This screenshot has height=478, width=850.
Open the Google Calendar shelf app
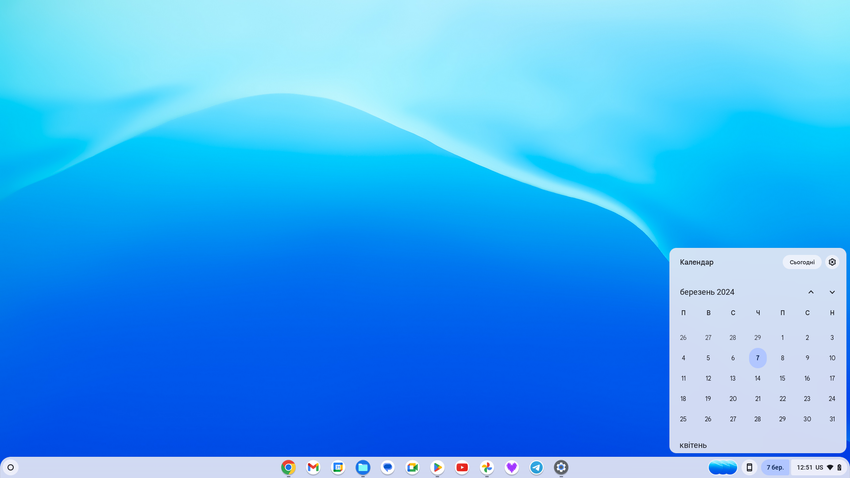[338, 467]
